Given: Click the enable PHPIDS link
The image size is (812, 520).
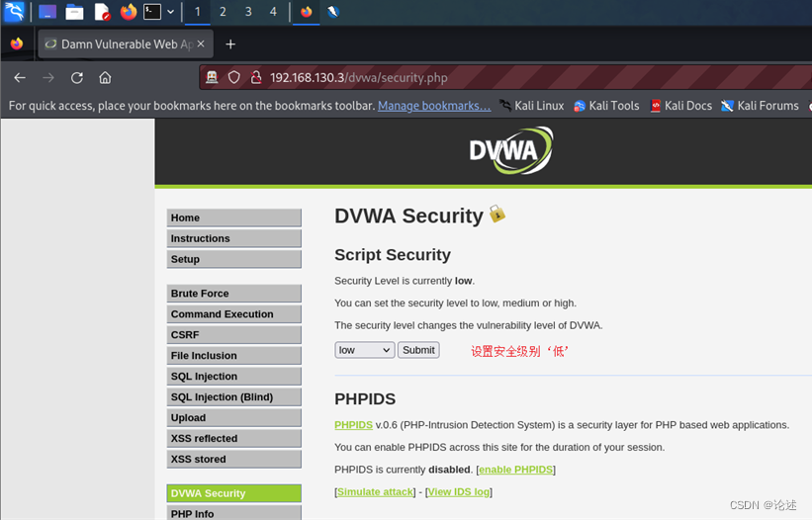Looking at the screenshot, I should pyautogui.click(x=515, y=470).
